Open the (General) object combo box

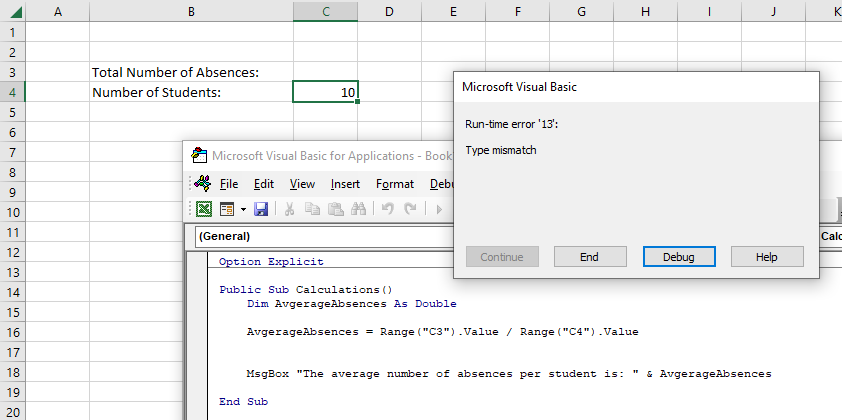click(324, 236)
